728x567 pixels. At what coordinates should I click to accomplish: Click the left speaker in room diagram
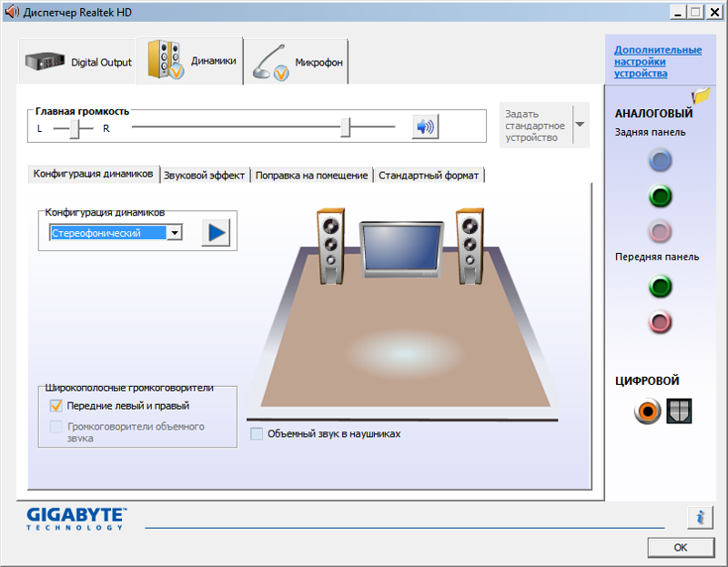click(x=331, y=246)
